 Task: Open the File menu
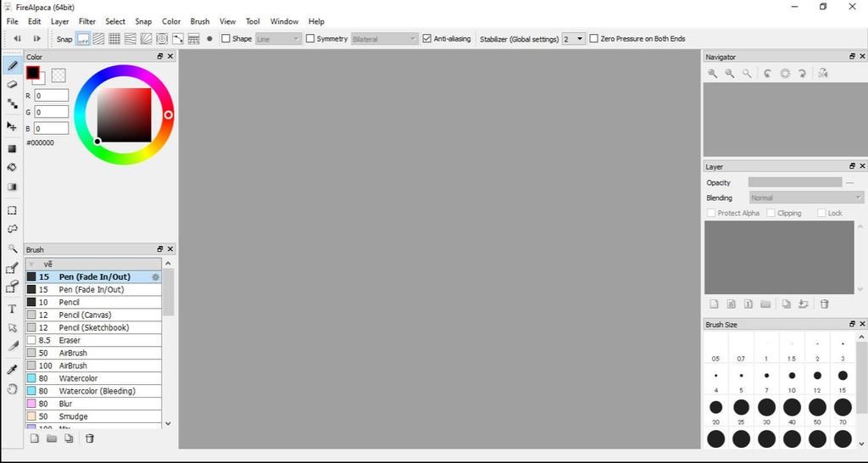12,21
